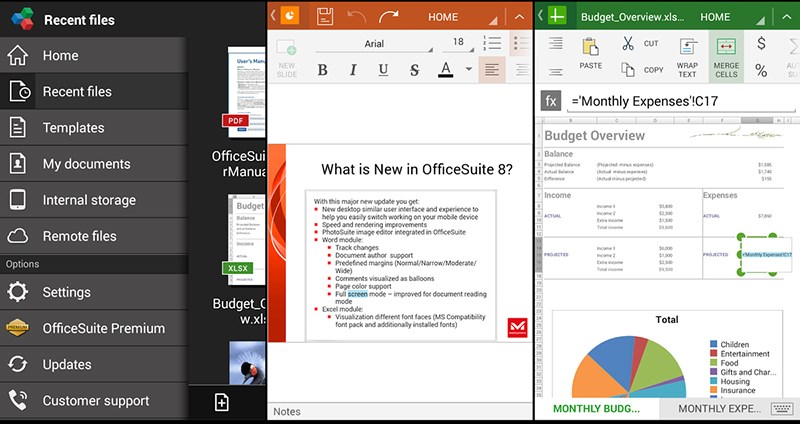Switch to MONTHLY EXPE... sheet tab
Image resolution: width=800 pixels, height=424 pixels.
[x=719, y=409]
